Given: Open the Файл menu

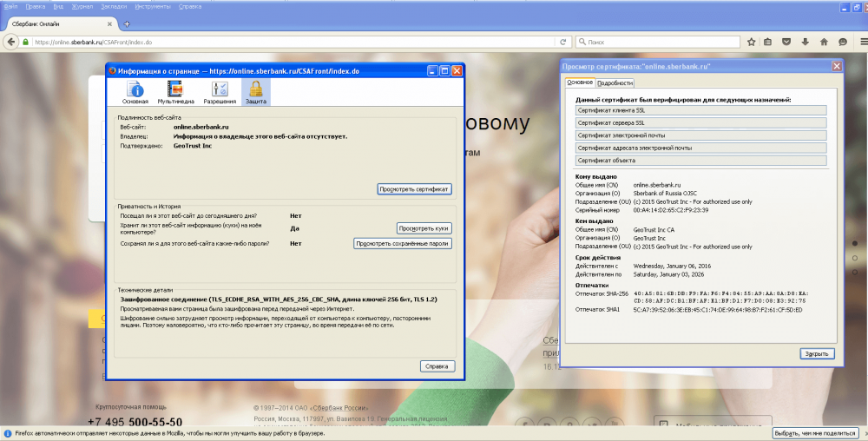Looking at the screenshot, I should pyautogui.click(x=10, y=7).
